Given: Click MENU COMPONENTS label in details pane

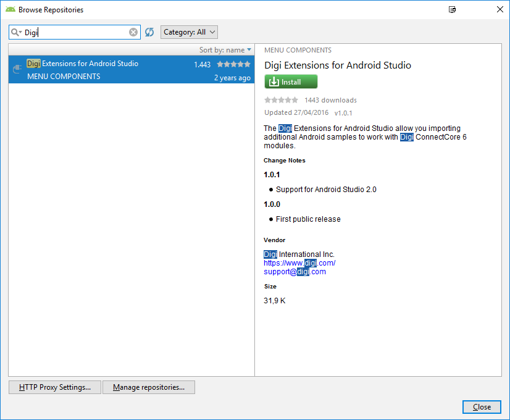Looking at the screenshot, I should [x=298, y=50].
